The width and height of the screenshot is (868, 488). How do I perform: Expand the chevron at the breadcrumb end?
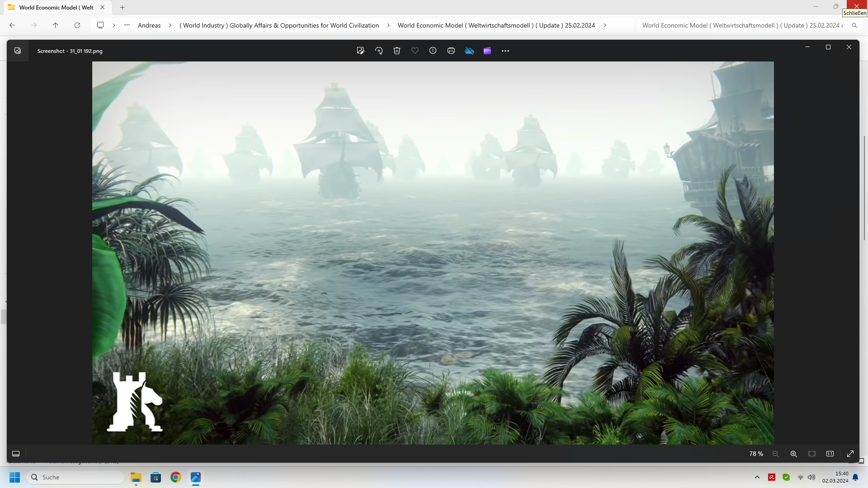605,25
